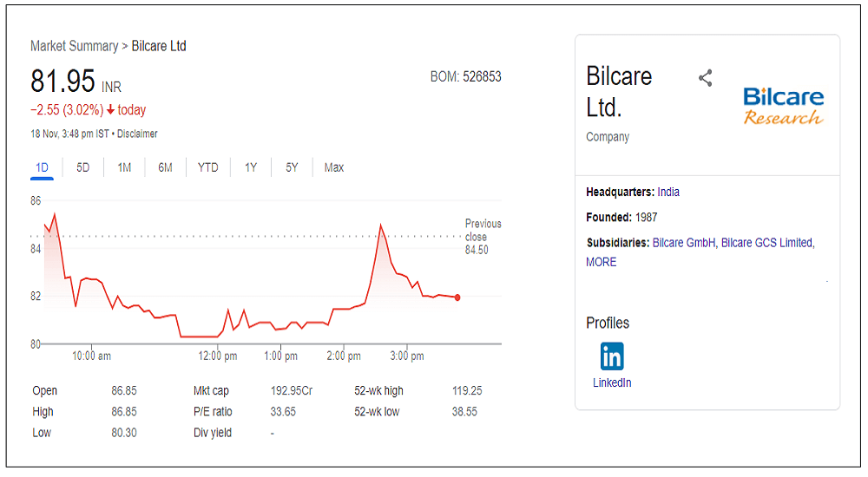
Task: Click MORE under Subsidiaries
Action: (602, 262)
